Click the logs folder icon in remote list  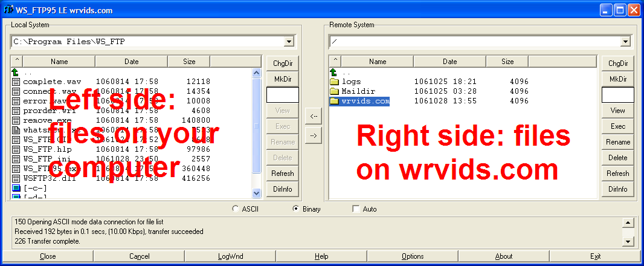(335, 82)
